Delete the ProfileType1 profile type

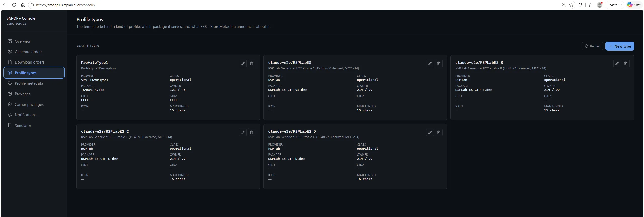coord(251,64)
